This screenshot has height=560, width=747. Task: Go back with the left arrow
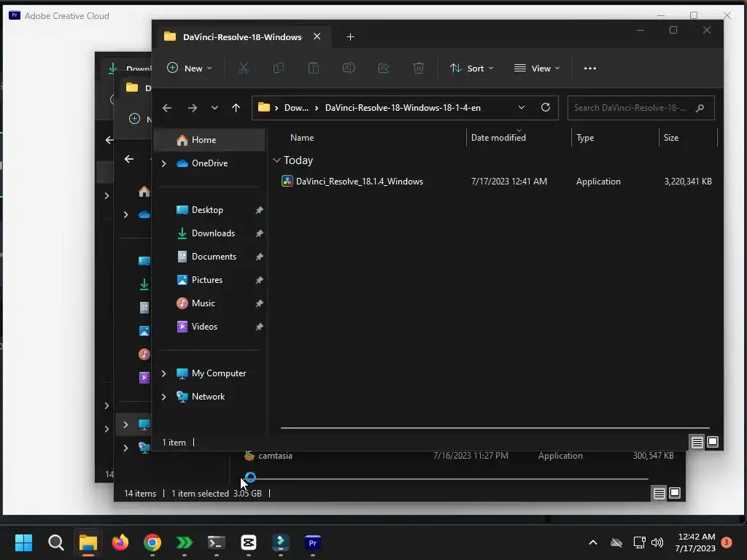(167, 108)
